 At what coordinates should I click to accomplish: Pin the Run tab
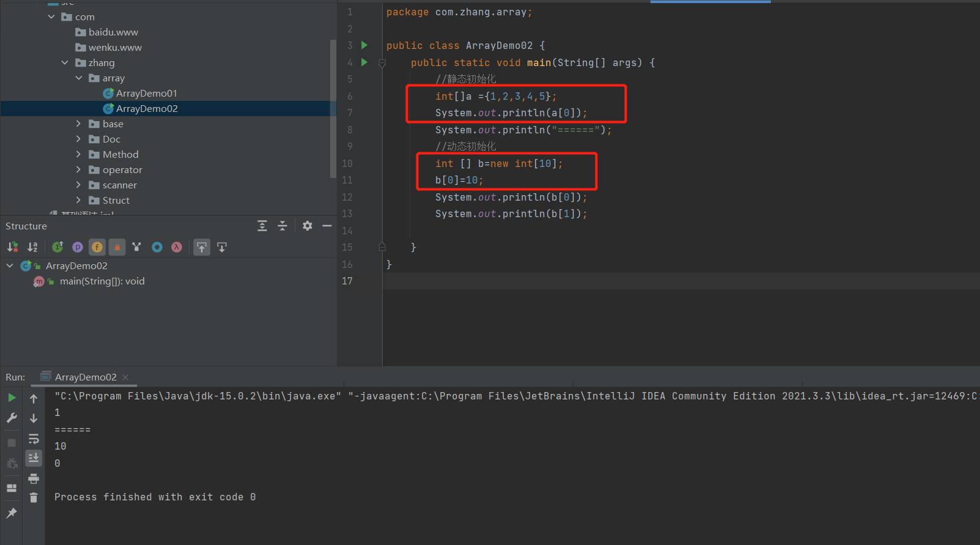tap(12, 513)
